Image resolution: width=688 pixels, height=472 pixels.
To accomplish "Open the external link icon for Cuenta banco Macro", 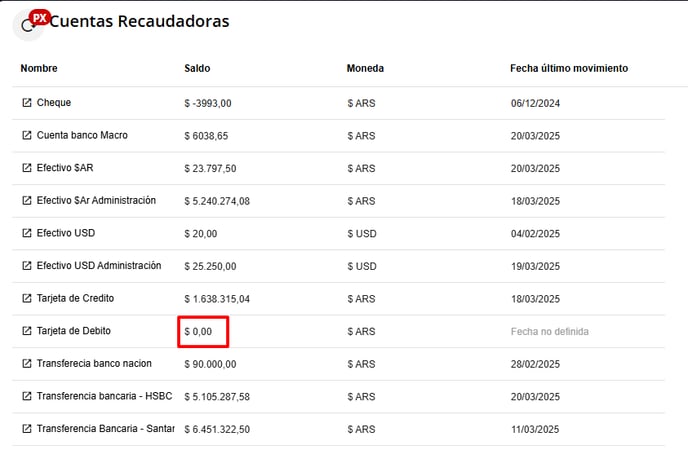I will coord(27,136).
